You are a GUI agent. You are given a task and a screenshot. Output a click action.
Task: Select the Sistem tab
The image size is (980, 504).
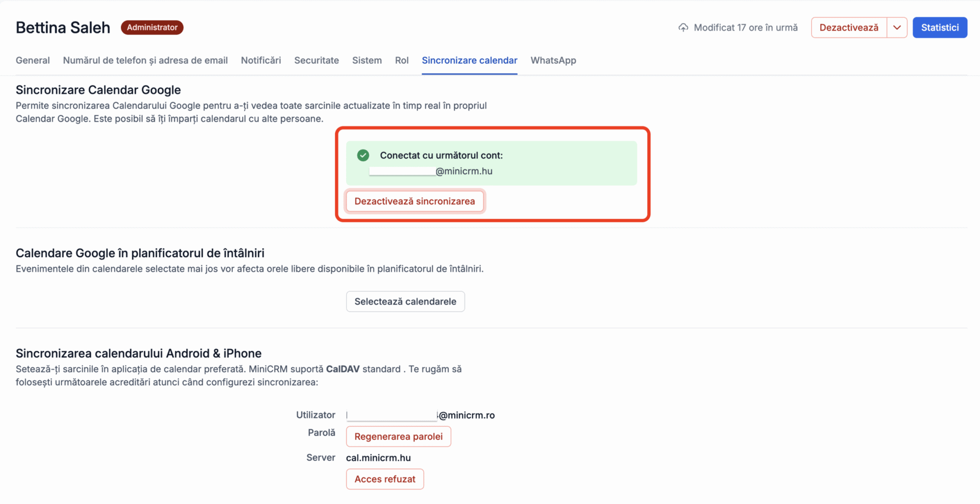click(x=367, y=60)
